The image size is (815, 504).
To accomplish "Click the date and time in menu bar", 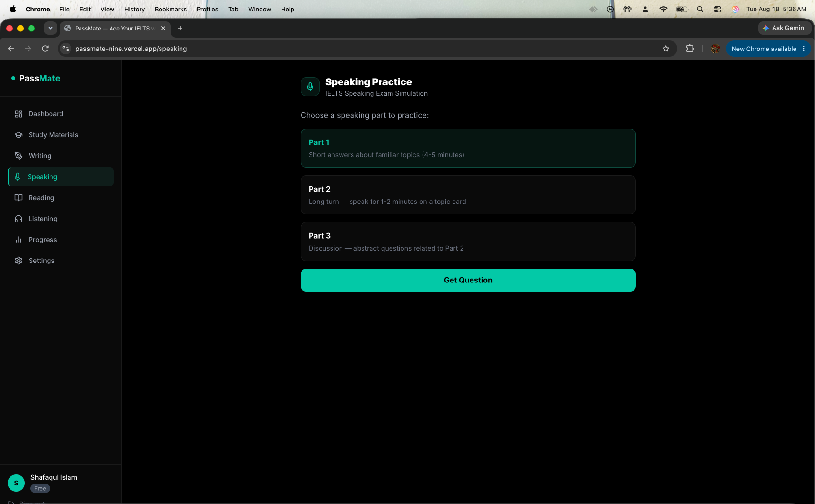I will (776, 9).
